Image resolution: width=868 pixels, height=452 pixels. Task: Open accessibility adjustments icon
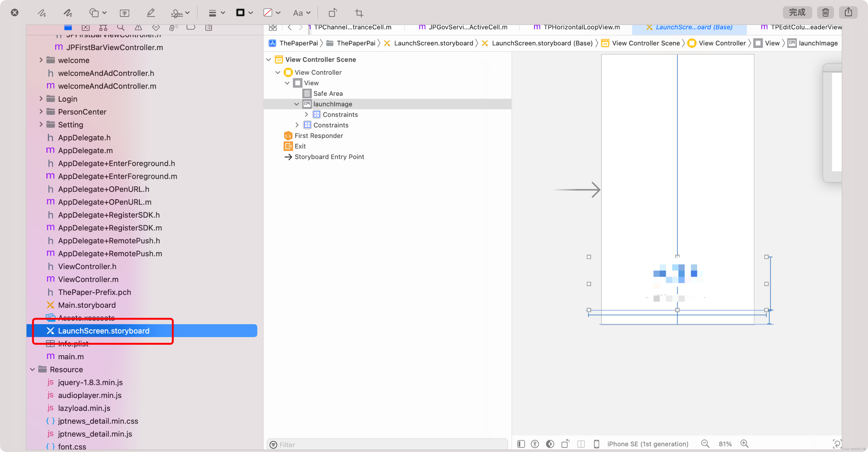(x=535, y=444)
